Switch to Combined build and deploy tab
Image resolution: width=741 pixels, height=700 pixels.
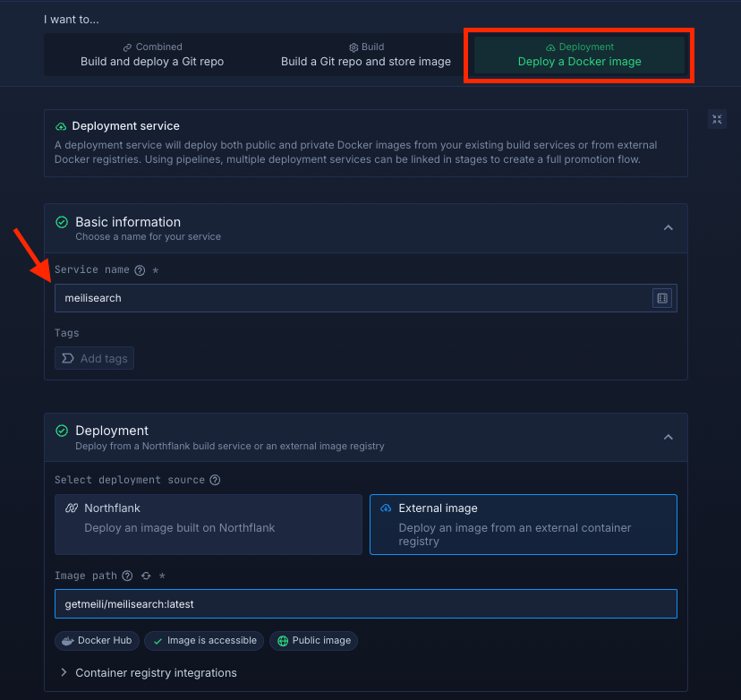(x=152, y=55)
